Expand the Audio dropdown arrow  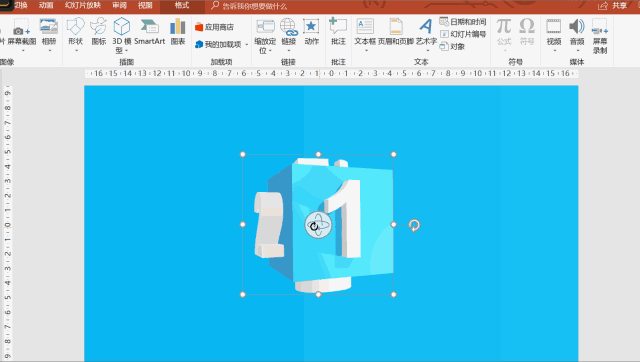(578, 51)
